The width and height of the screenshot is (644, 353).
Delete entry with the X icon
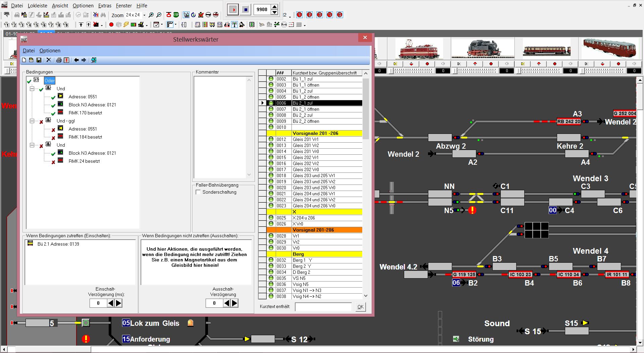(49, 60)
